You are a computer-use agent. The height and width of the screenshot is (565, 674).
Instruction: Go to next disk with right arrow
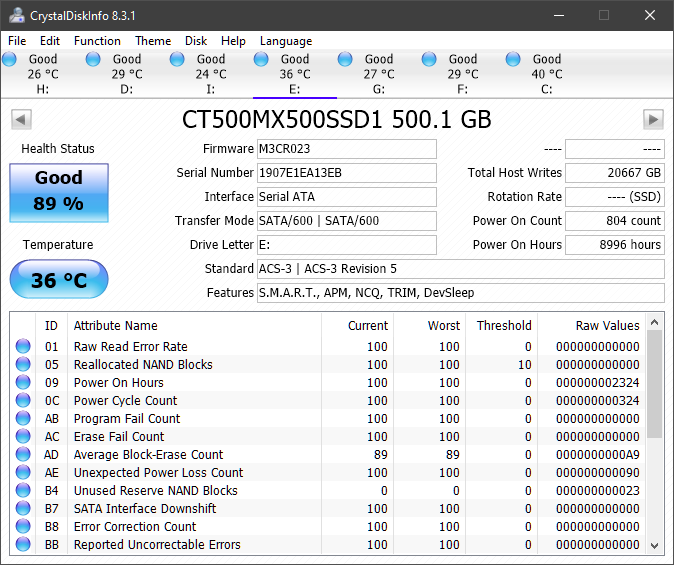tap(653, 120)
